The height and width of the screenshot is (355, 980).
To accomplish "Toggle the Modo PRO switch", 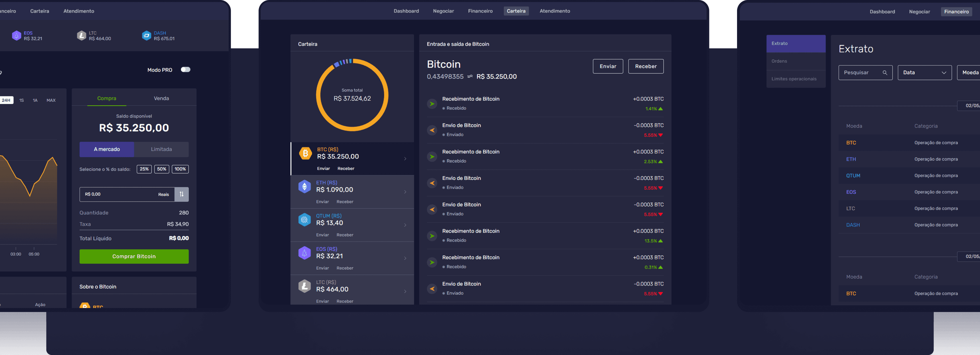I will (185, 70).
